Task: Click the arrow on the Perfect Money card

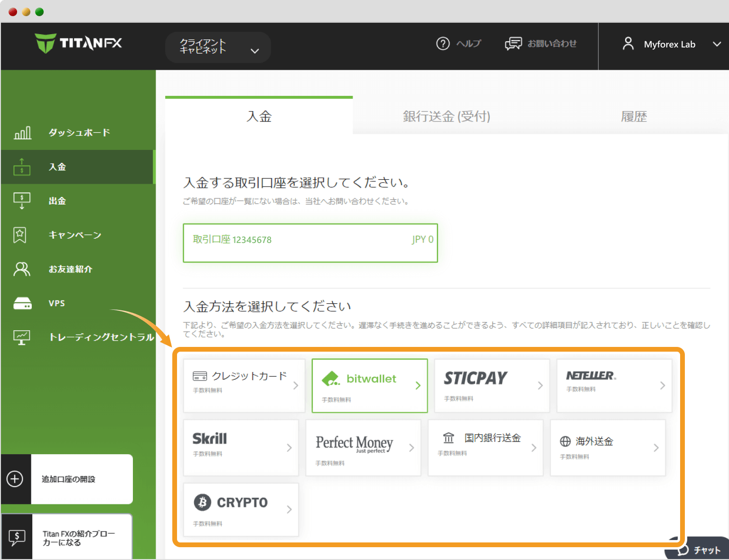Action: [x=411, y=448]
